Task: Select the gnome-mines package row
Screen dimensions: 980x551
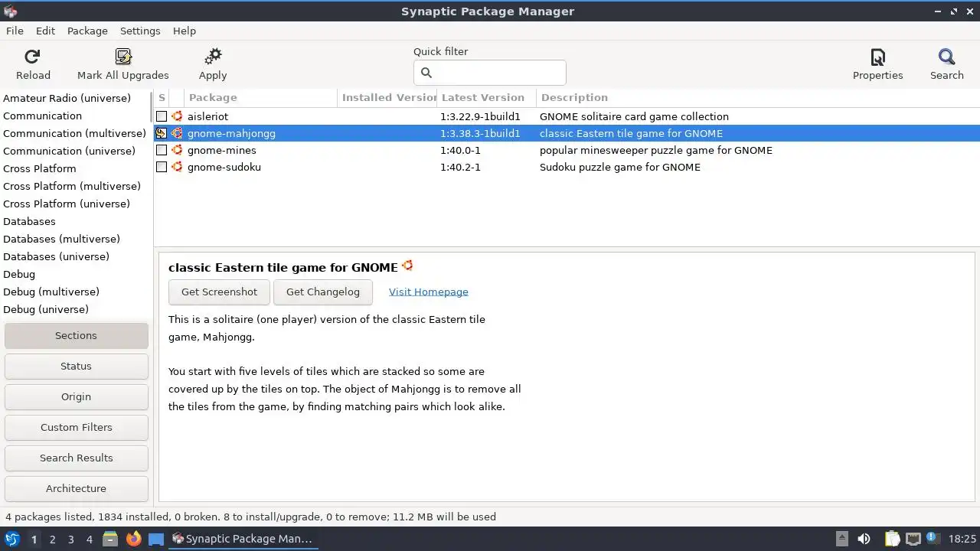Action: 567,150
